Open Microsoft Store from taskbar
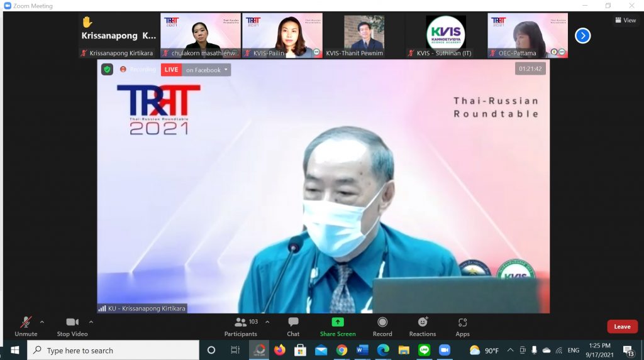The height and width of the screenshot is (360, 644). pos(300,350)
